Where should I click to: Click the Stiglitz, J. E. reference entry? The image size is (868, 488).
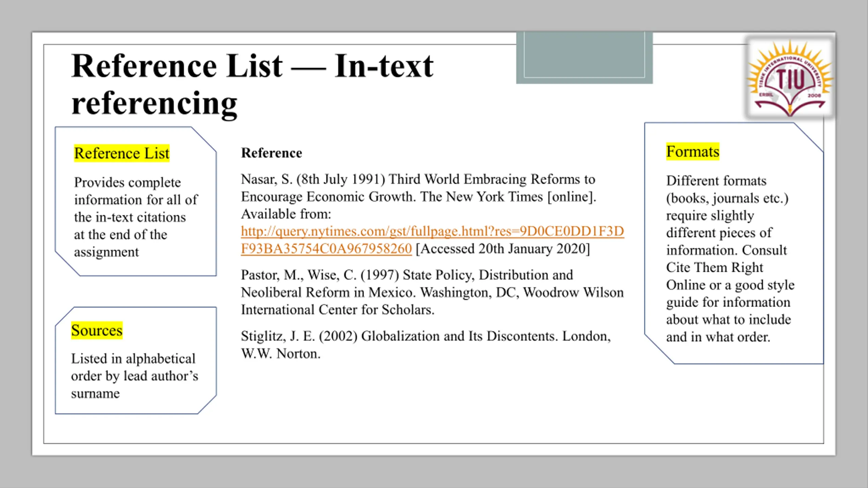point(426,345)
